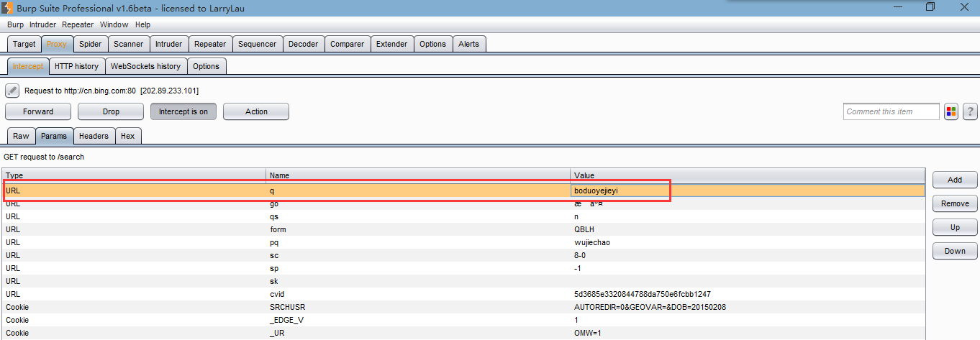Viewport: 980px width, 340px height.
Task: Click the Comment this item field
Action: 891,111
